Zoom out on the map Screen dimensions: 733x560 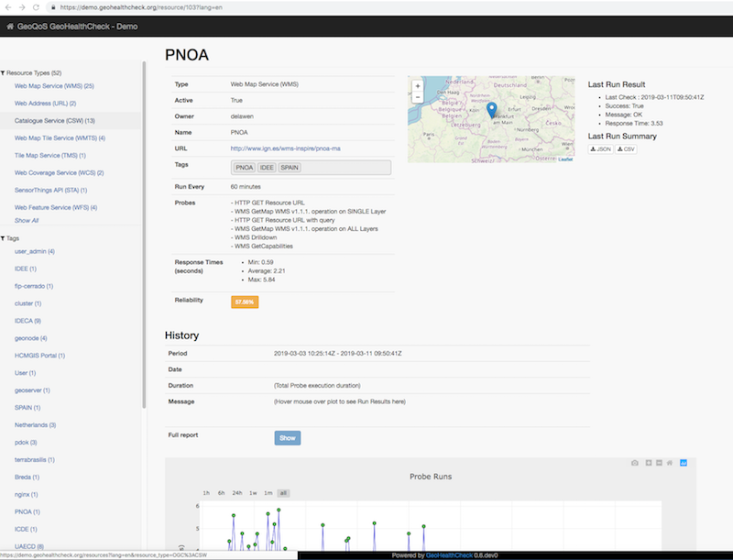(x=418, y=97)
